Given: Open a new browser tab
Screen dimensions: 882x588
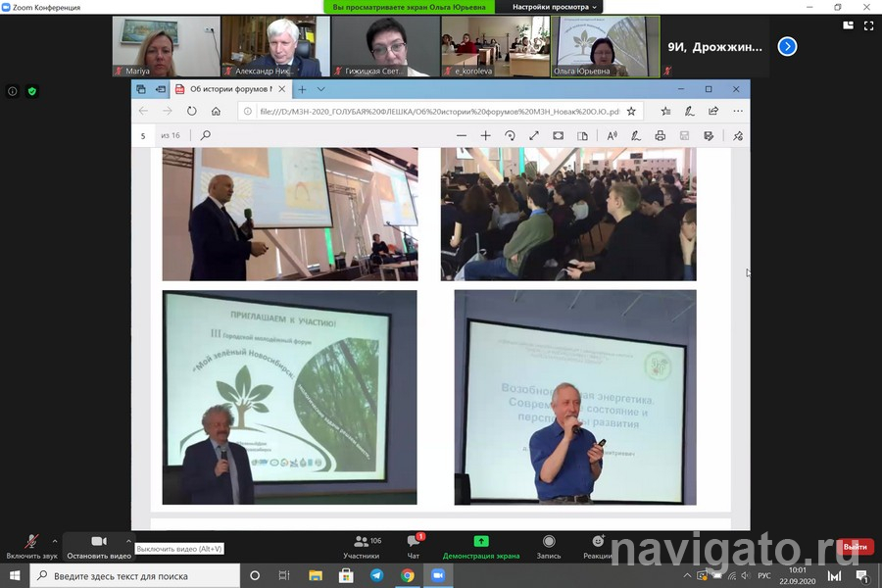Looking at the screenshot, I should point(303,89).
